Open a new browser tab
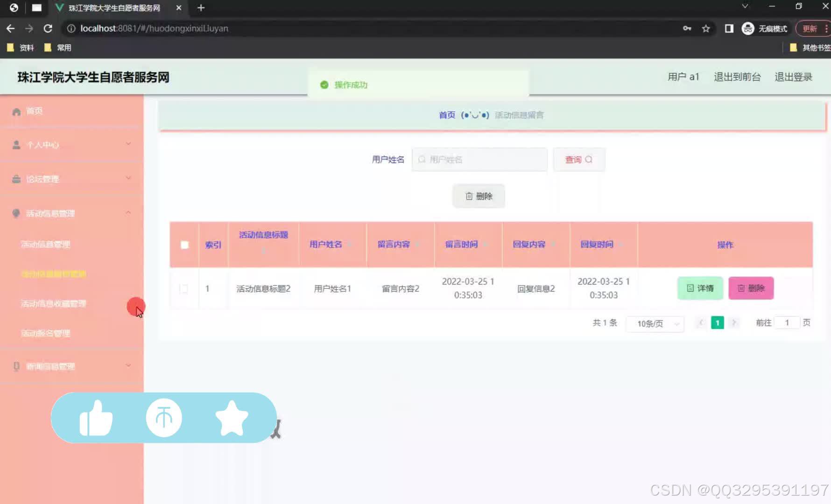This screenshot has height=504, width=831. (201, 8)
